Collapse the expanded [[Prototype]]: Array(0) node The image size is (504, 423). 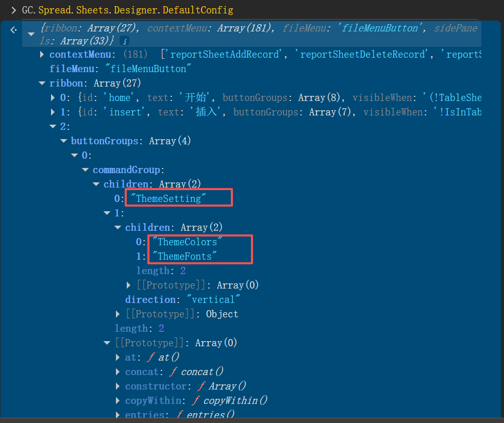(x=107, y=343)
